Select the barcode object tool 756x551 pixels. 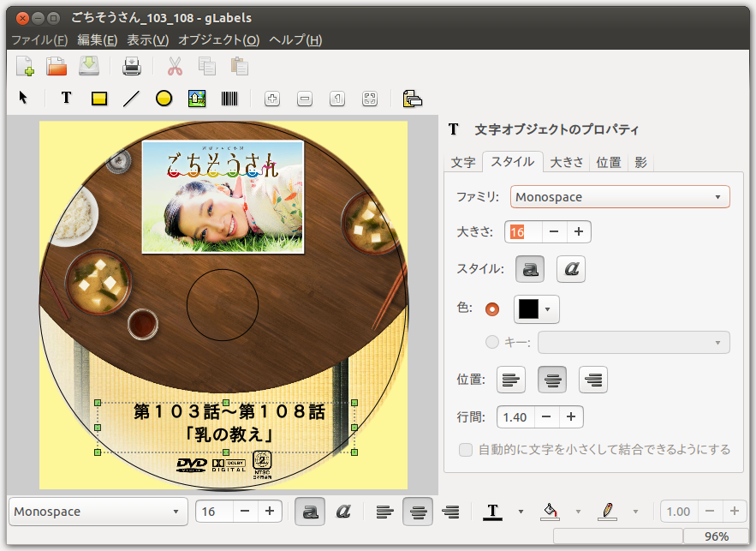[229, 99]
